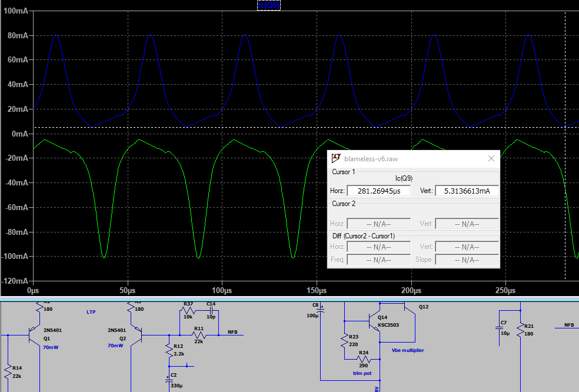Click the Freq field in the Diff section
The height and width of the screenshot is (392, 579).
coord(379,260)
